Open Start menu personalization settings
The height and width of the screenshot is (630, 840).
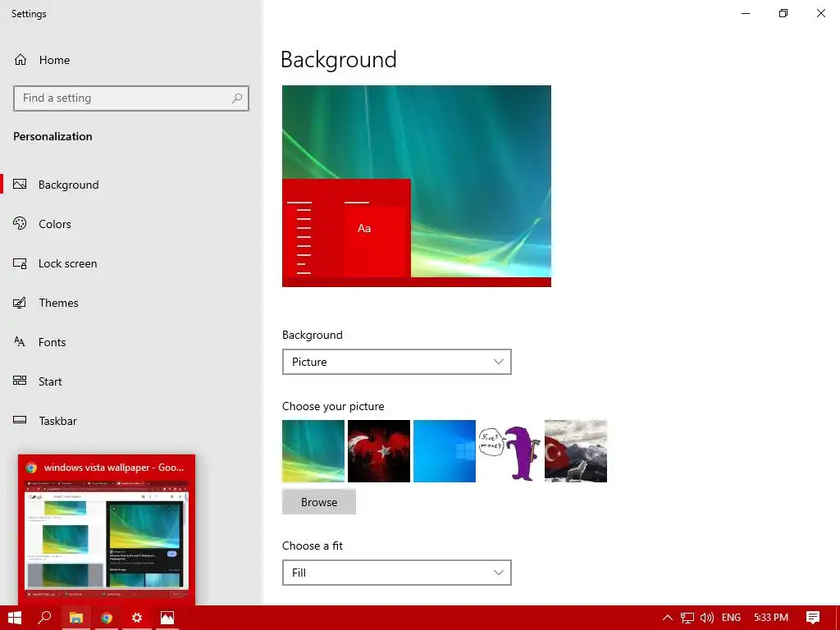[50, 381]
